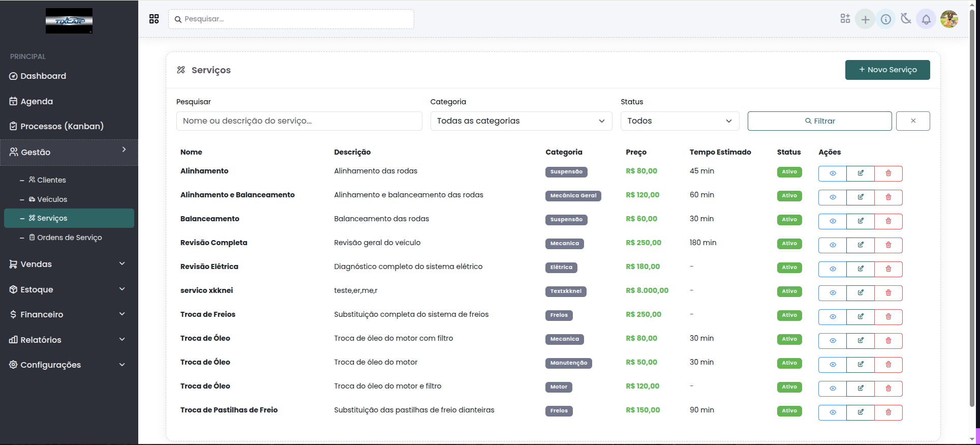Go to Clientes in sidebar

pos(51,180)
